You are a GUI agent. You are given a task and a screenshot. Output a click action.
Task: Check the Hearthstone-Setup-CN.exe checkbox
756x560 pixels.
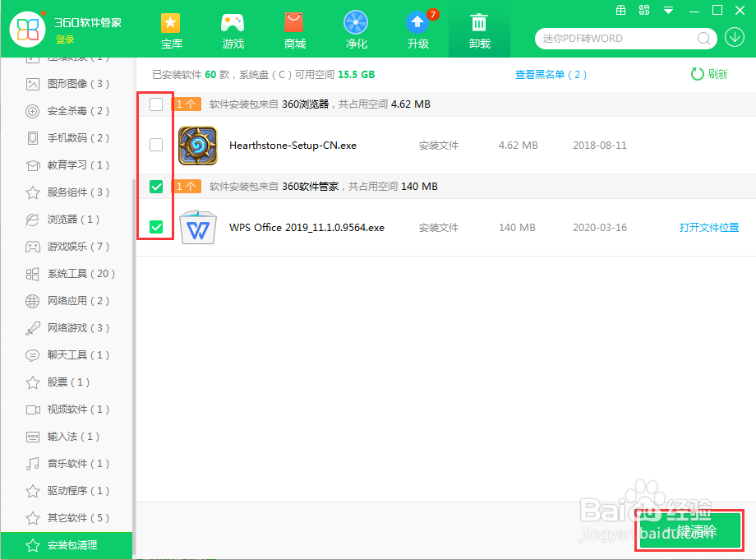(x=154, y=146)
